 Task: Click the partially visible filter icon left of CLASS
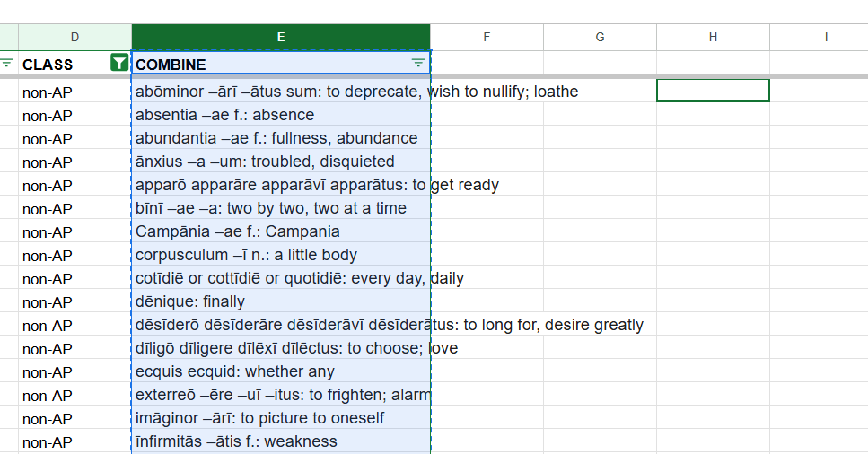point(6,63)
